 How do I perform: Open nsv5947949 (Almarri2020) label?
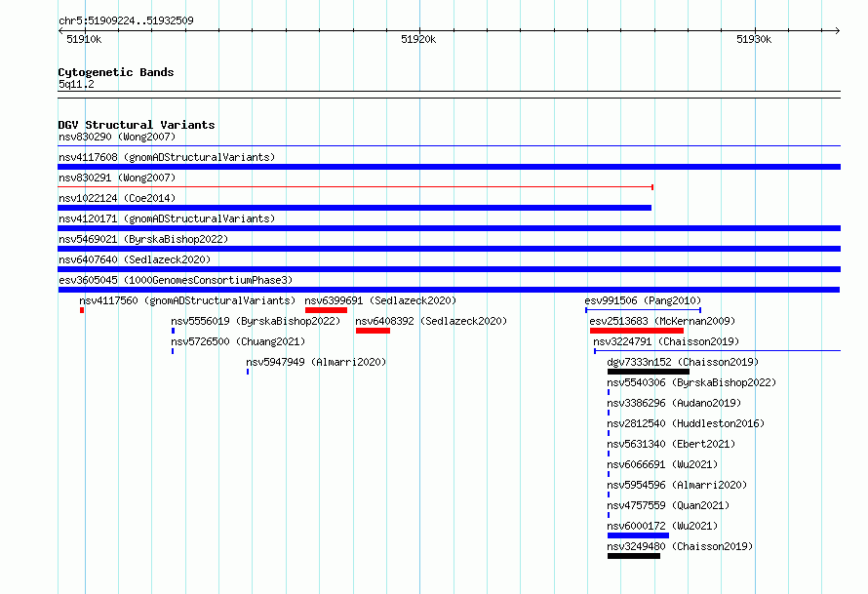pos(316,362)
